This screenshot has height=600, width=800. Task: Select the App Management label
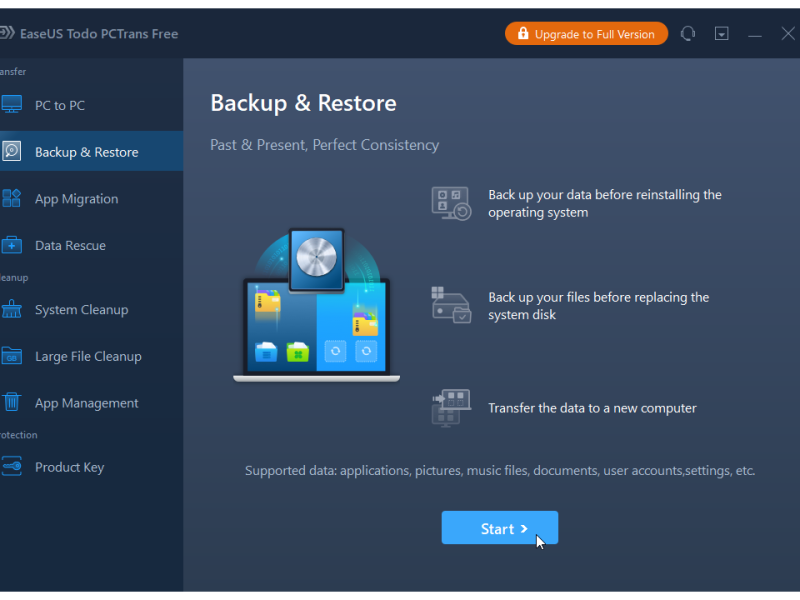87,403
